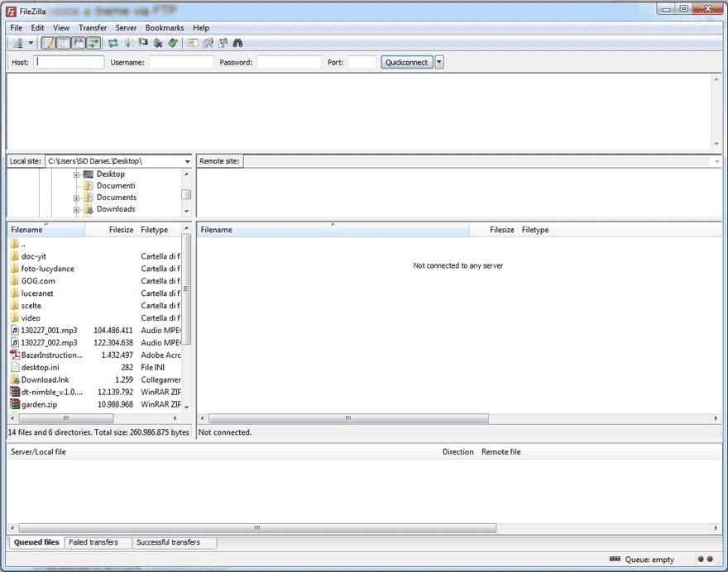The height and width of the screenshot is (572, 728).
Task: Sort remote list by Filetype column
Action: coord(535,230)
